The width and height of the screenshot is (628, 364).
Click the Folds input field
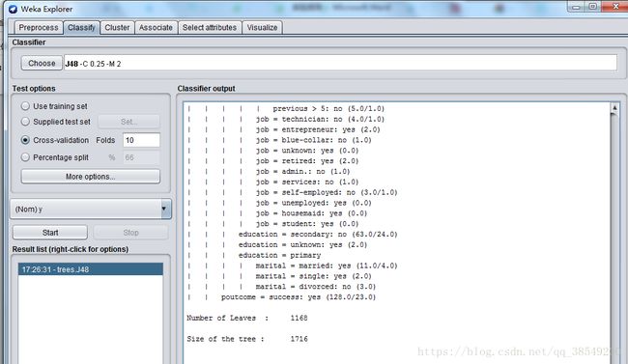click(141, 140)
